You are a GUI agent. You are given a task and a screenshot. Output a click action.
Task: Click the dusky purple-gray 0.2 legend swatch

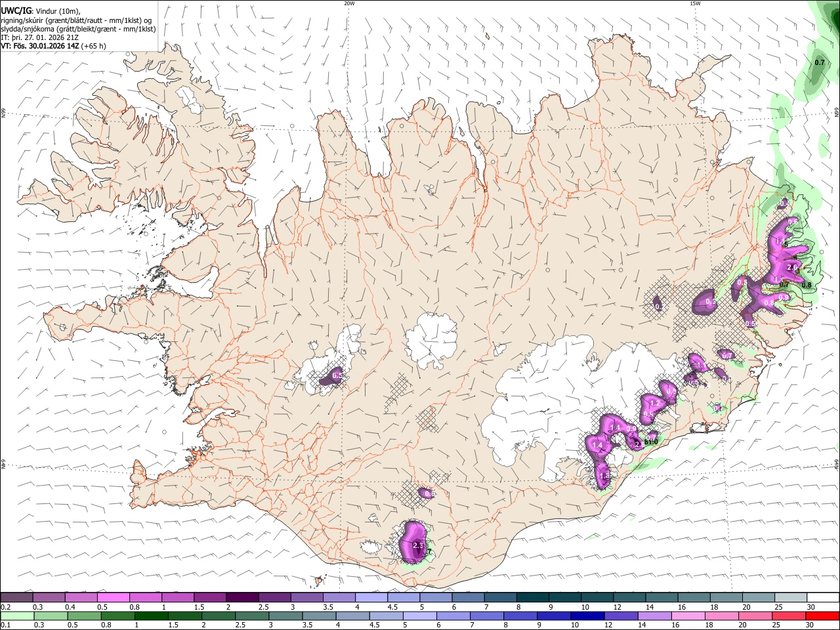point(17,597)
